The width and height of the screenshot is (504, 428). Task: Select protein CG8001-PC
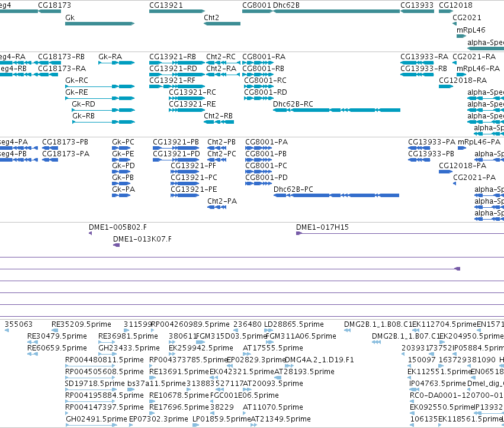pos(266,166)
